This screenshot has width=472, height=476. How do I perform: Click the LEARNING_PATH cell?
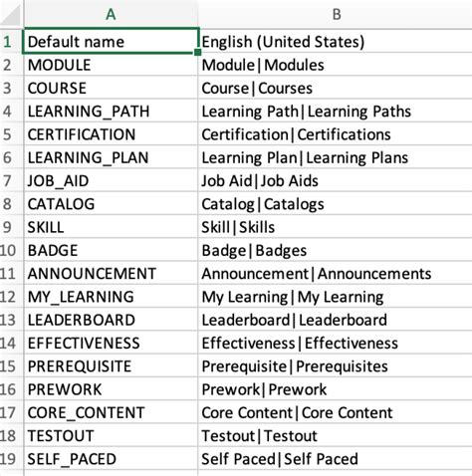(111, 111)
